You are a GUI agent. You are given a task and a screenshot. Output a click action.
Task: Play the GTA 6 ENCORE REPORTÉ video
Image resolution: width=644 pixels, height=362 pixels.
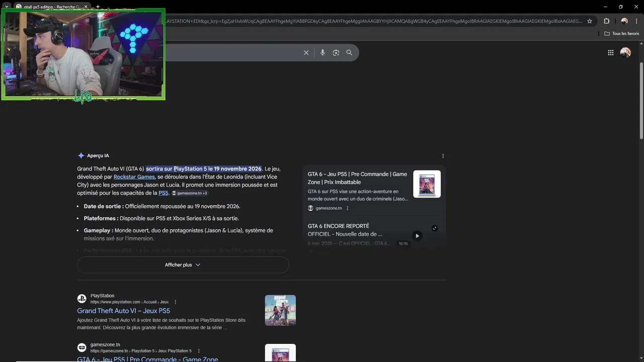pos(417,236)
